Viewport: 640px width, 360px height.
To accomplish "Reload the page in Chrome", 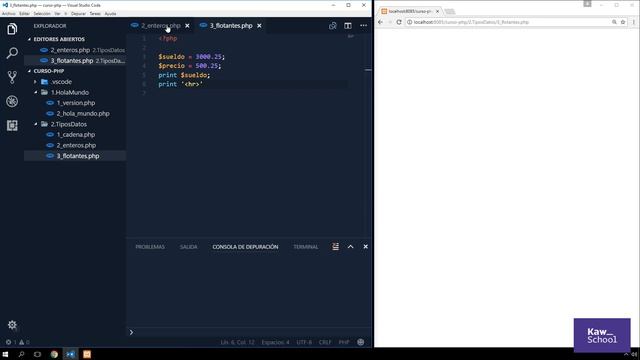I will pos(399,22).
